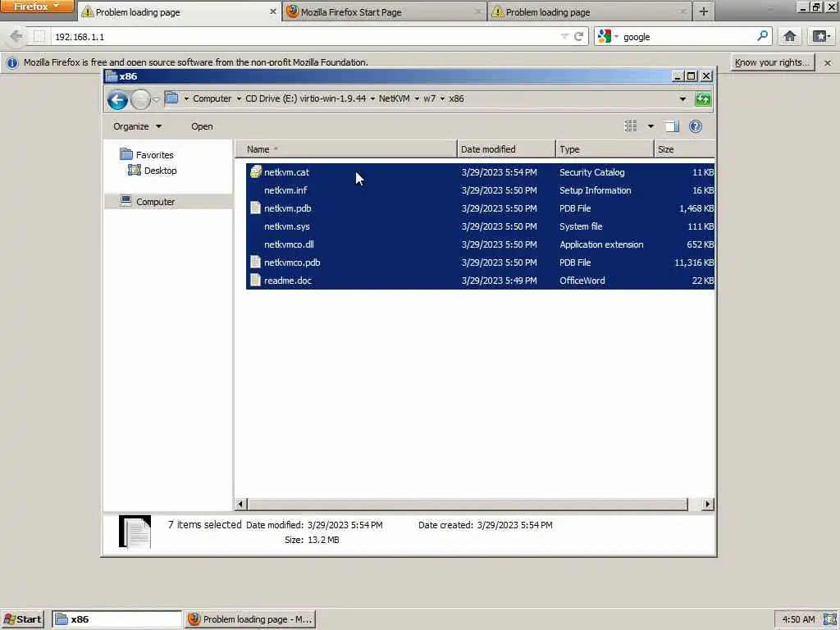Open Google search engine selector dropdown
Screen dimensions: 840x630
[x=609, y=36]
